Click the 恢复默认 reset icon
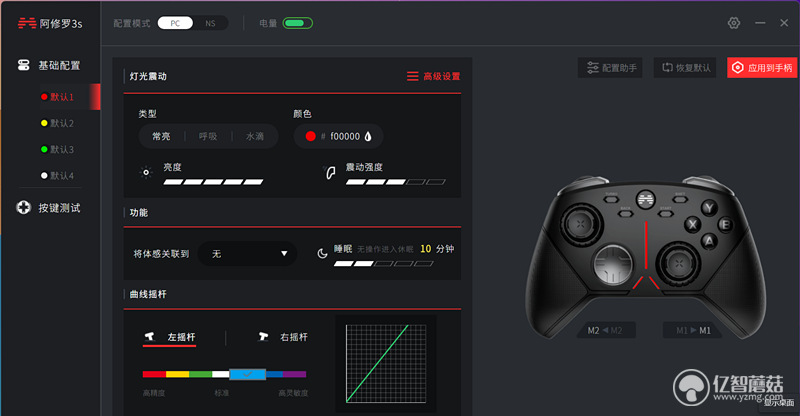The image size is (800, 416). tap(667, 67)
